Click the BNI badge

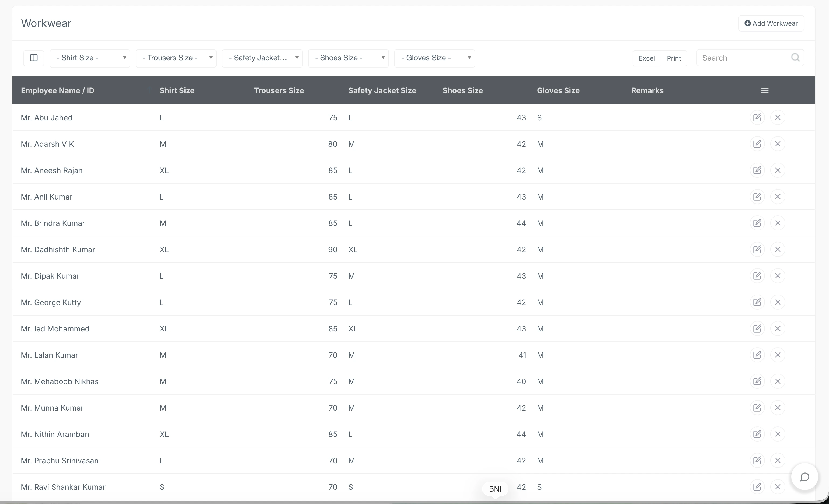(x=495, y=489)
